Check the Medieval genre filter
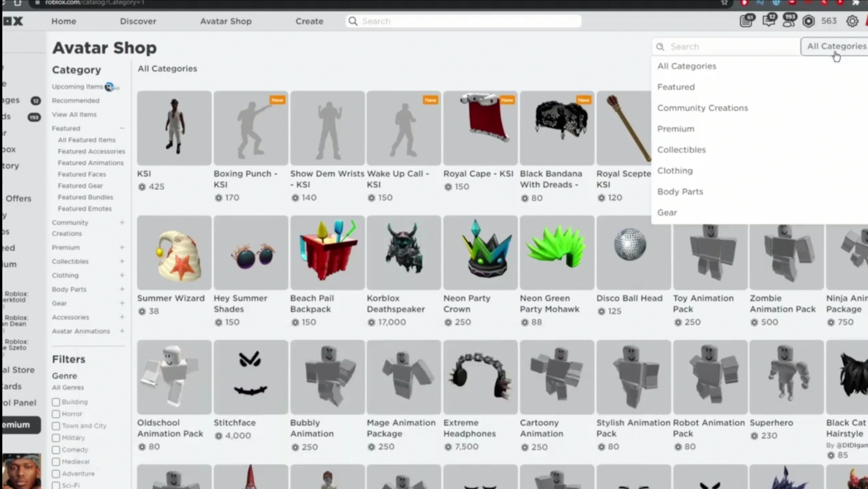The width and height of the screenshot is (868, 489). tap(56, 461)
